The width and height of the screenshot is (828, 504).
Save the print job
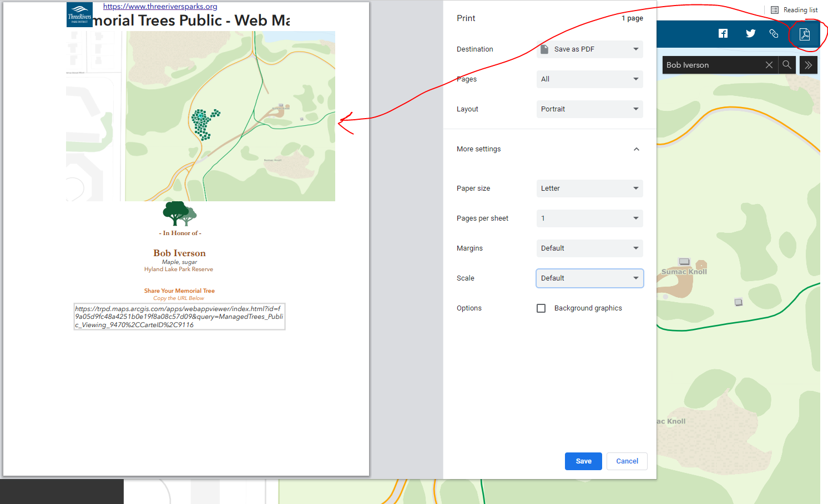[583, 461]
